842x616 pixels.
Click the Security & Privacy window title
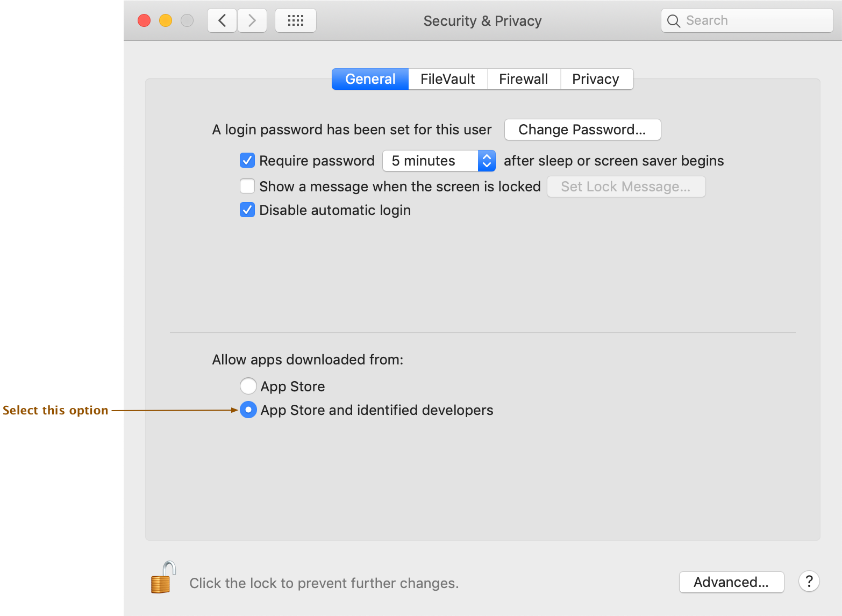pyautogui.click(x=482, y=21)
